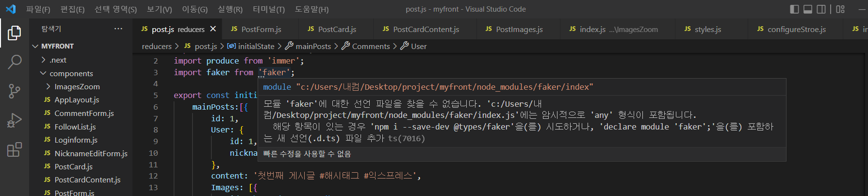Click the VS Code logo icon

[11, 9]
